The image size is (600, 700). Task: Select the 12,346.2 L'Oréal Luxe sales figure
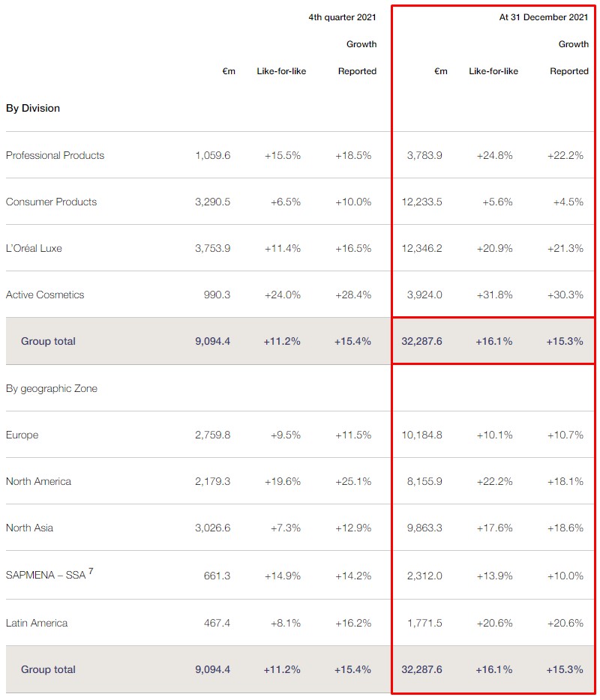[x=421, y=248]
